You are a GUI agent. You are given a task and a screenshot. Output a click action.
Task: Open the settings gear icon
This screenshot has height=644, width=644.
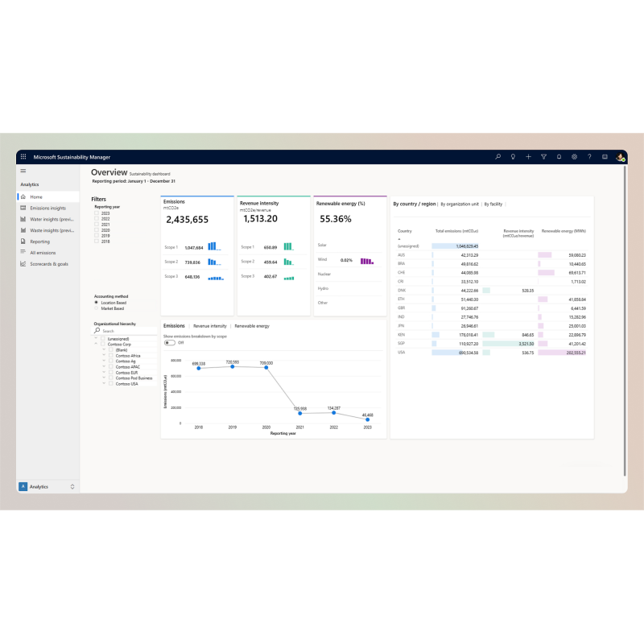574,156
